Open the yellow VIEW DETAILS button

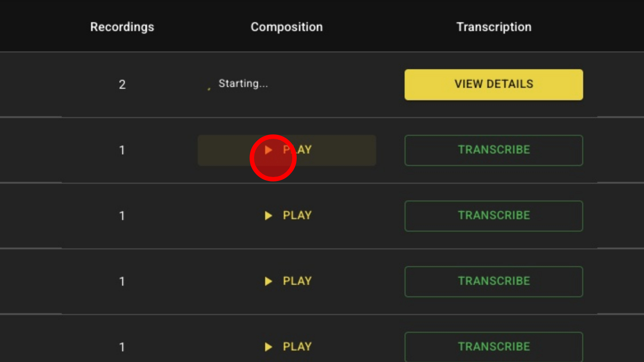coord(493,84)
